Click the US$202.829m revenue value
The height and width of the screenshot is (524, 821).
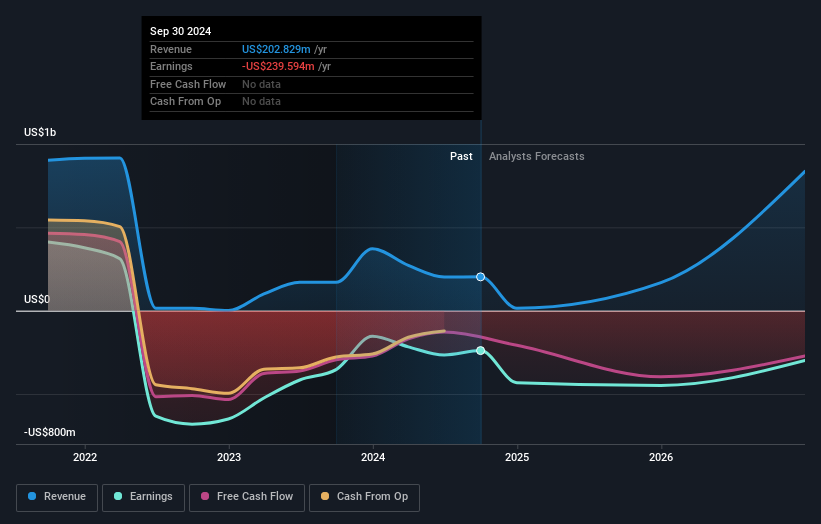[x=276, y=49]
